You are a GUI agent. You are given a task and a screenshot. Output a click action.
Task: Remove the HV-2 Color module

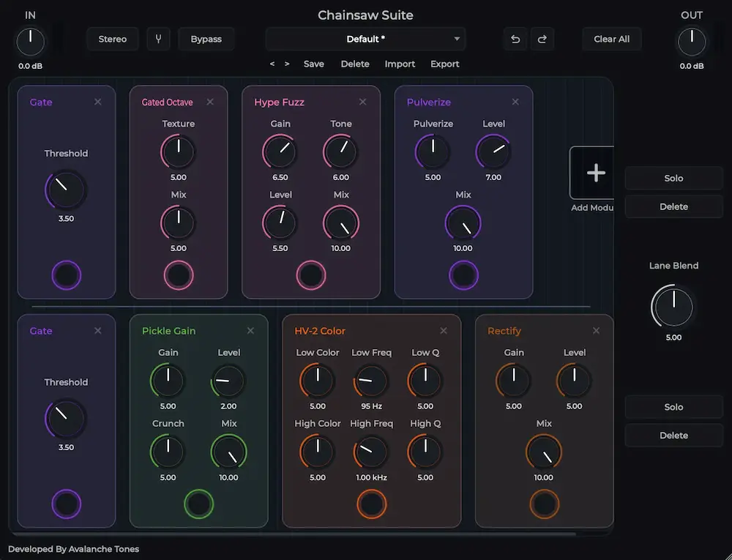[x=444, y=330]
